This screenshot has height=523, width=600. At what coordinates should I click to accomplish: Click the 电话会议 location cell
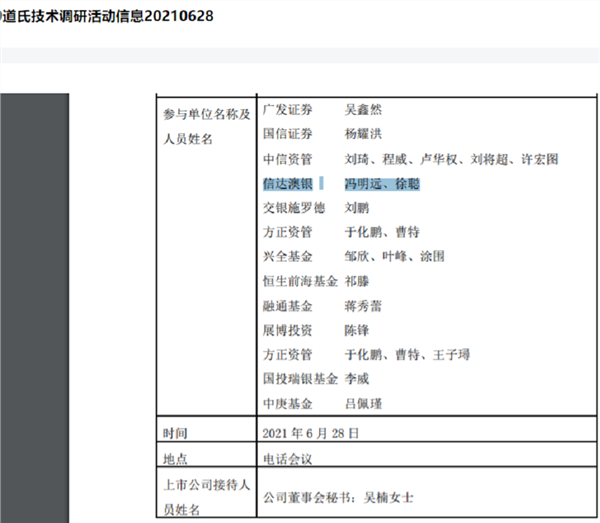pyautogui.click(x=427, y=454)
